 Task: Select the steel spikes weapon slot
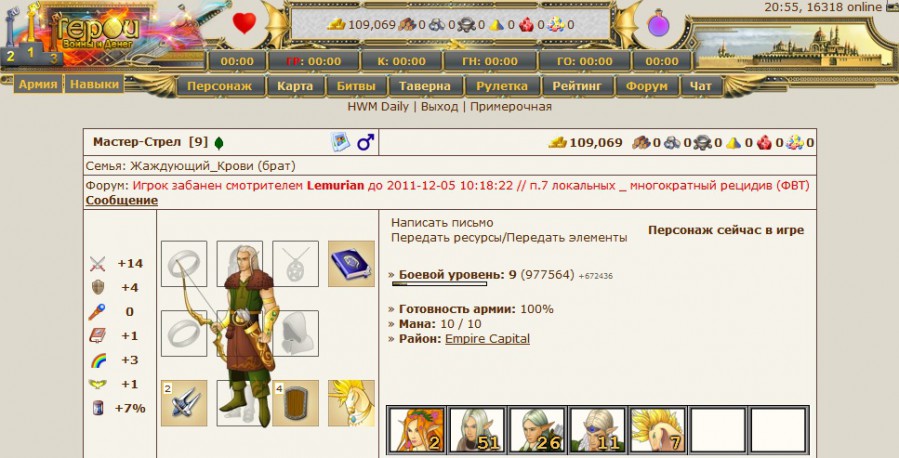click(x=184, y=403)
